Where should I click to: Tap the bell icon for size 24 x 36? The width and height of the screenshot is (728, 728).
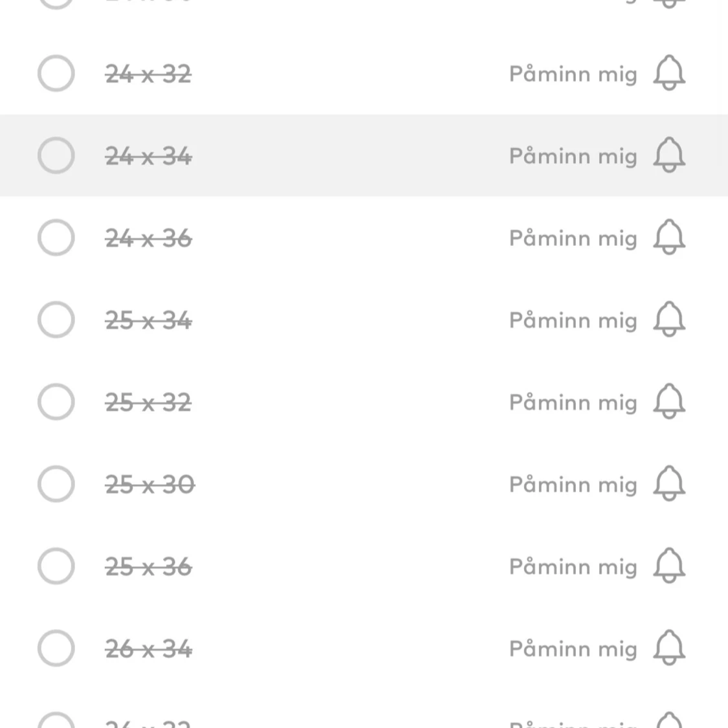669,237
